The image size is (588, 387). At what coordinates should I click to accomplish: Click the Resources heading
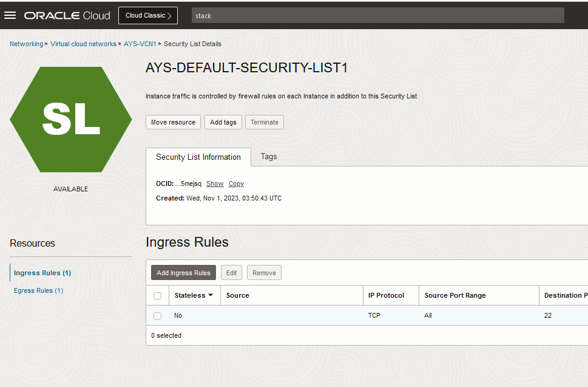pos(32,243)
